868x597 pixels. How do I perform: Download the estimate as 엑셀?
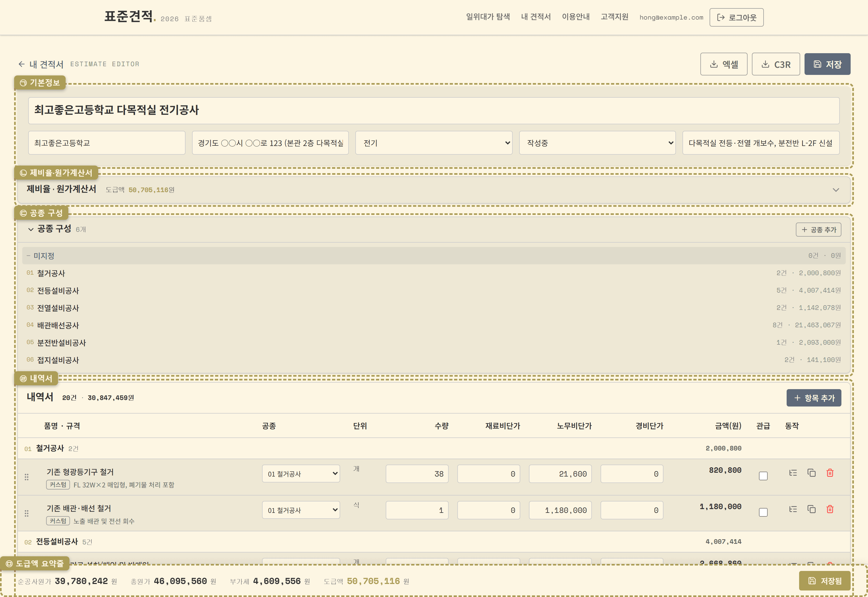click(724, 64)
